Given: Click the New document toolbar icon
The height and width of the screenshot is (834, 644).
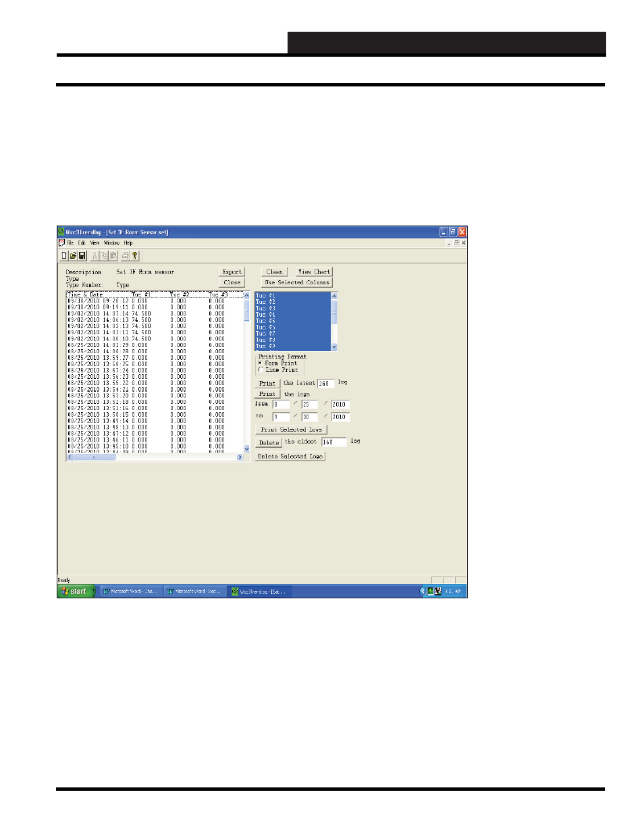Looking at the screenshot, I should pyautogui.click(x=64, y=256).
